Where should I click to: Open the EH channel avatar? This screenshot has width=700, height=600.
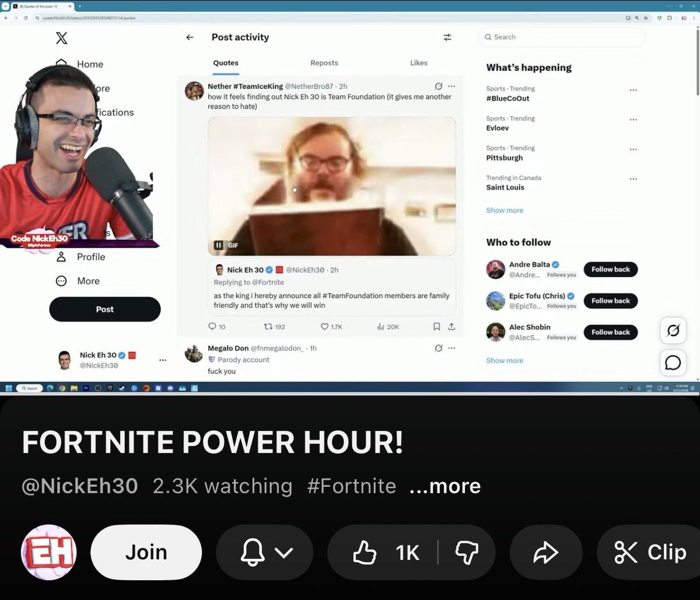(49, 552)
